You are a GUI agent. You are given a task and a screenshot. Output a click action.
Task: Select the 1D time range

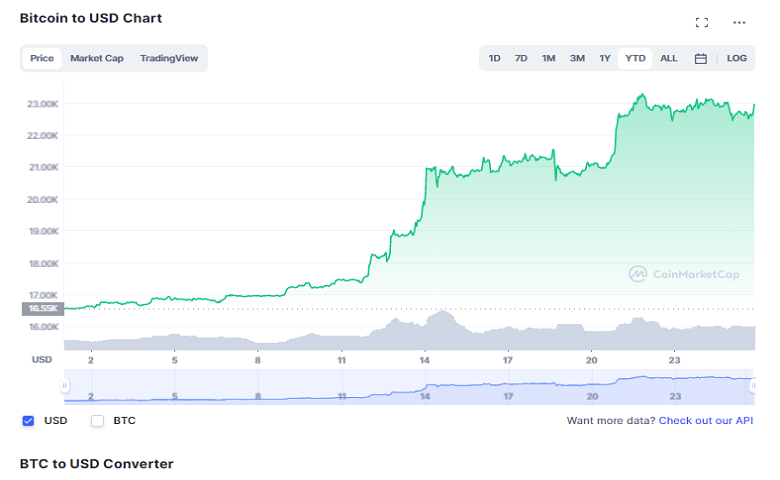pos(494,58)
